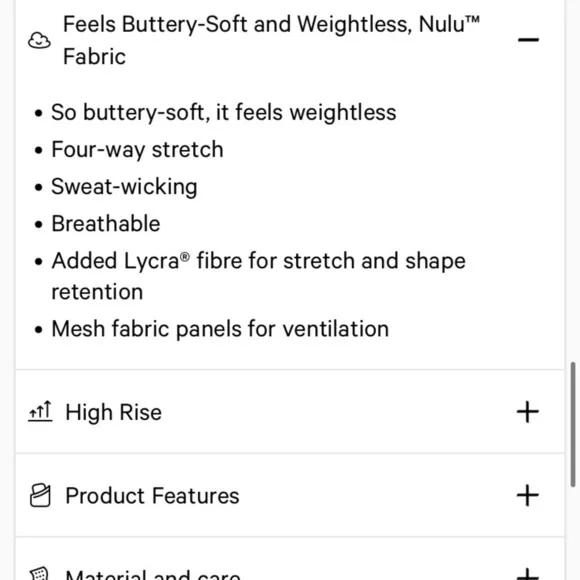Collapse the Nulu Fabric section minus icon

tap(528, 40)
